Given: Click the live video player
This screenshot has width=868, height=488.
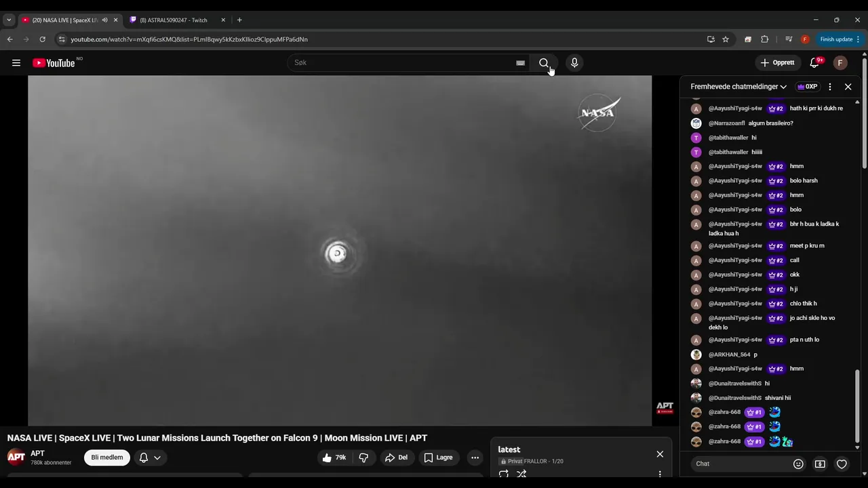Looking at the screenshot, I should tap(340, 251).
